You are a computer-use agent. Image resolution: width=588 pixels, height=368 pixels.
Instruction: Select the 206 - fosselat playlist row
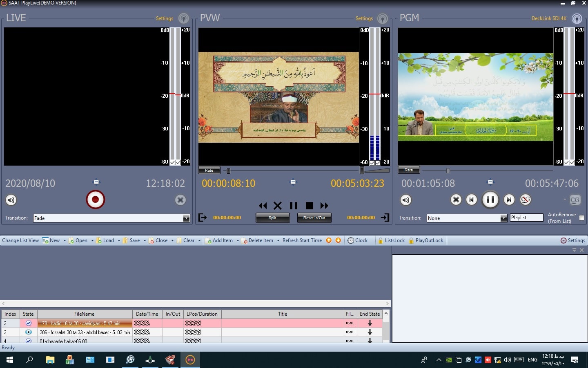point(85,332)
